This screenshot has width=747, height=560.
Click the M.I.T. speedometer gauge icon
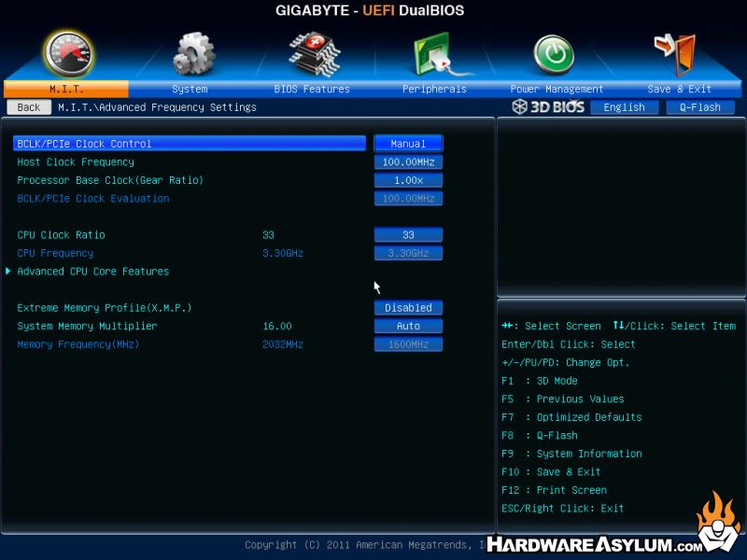(68, 54)
